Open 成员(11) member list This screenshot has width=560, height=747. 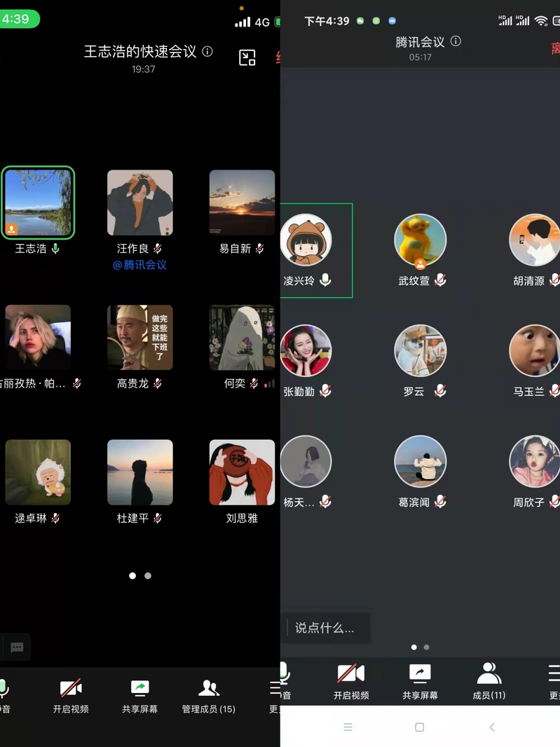pyautogui.click(x=489, y=681)
